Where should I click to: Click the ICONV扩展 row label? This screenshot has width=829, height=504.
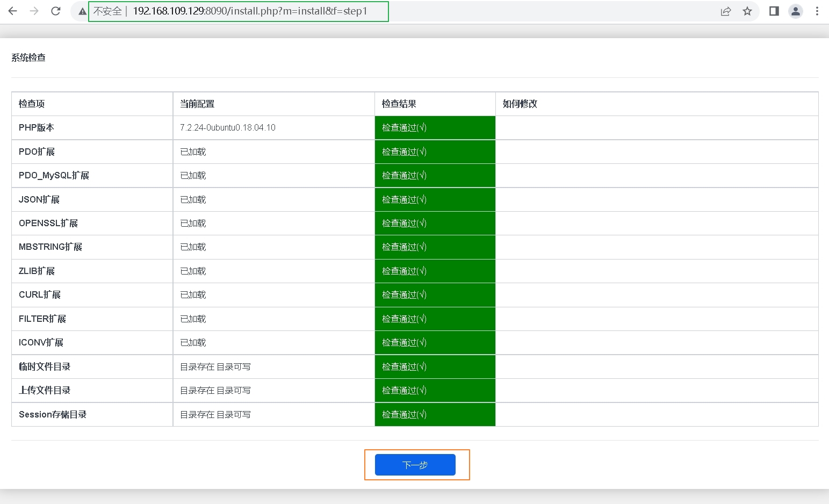point(41,343)
